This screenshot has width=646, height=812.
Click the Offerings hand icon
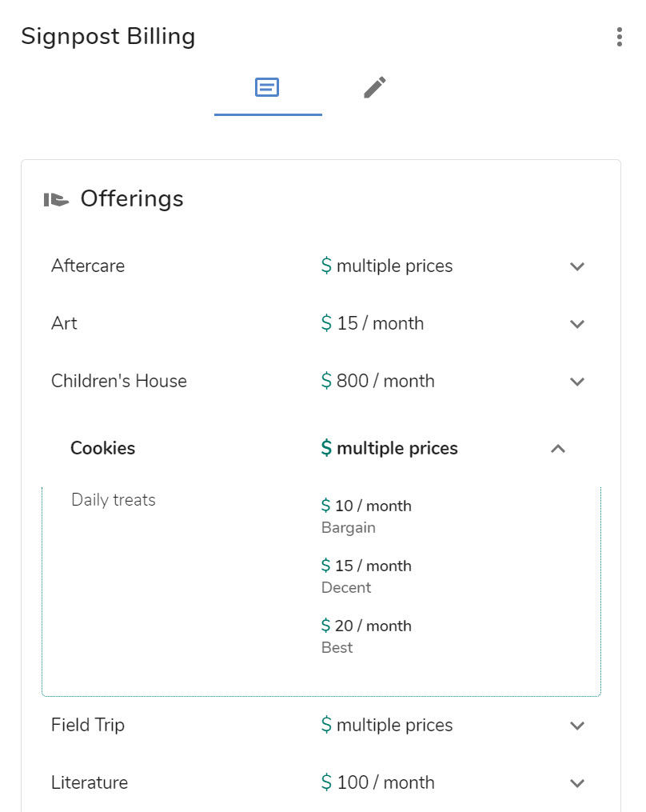click(x=56, y=199)
